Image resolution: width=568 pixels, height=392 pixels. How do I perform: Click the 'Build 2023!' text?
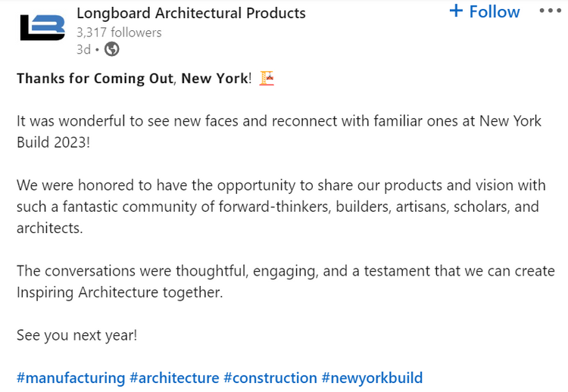tap(53, 142)
